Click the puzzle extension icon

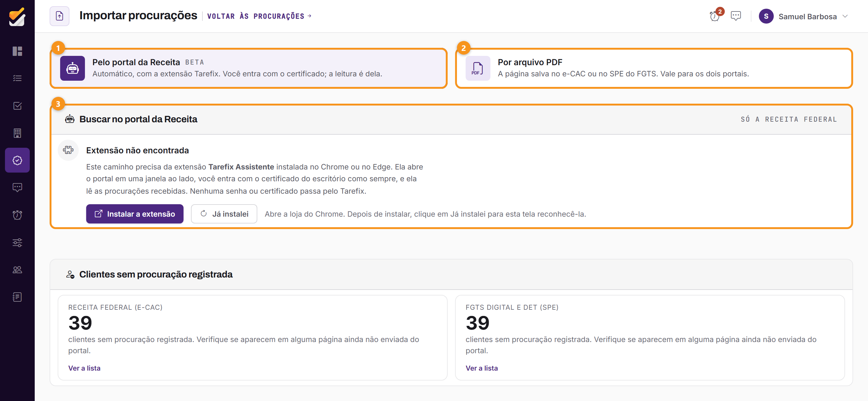pos(68,150)
